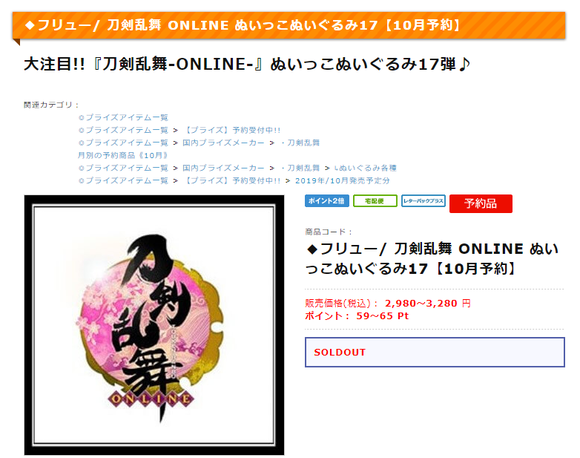Click ・刀剣乱舞 link directly before └ぬいぐるみ各種
This screenshot has width=580, height=458.
pyautogui.click(x=299, y=168)
